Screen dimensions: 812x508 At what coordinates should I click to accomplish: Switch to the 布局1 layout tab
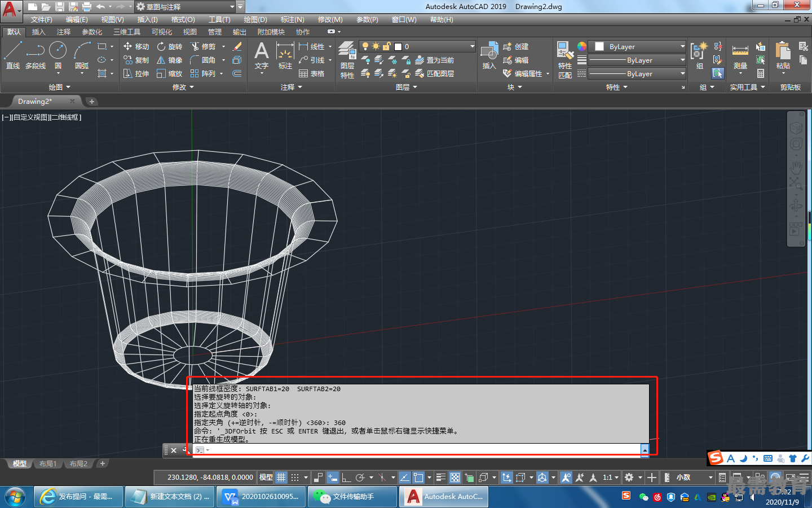coord(48,463)
